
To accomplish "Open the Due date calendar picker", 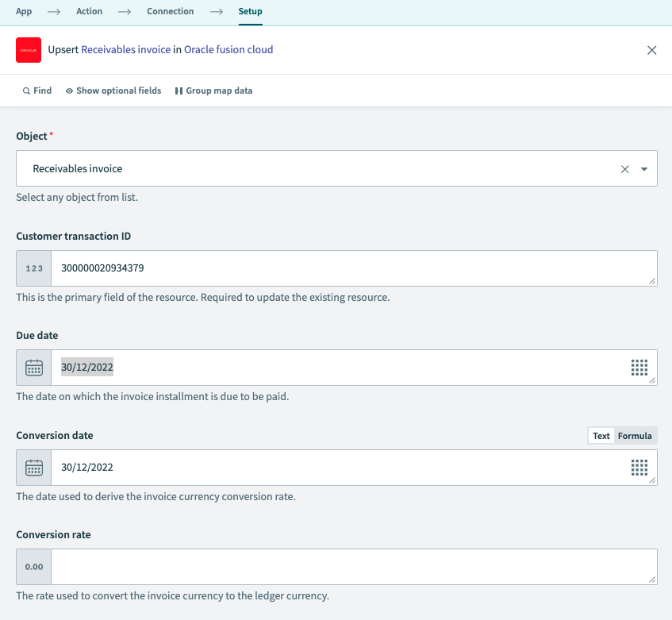I will pos(33,367).
